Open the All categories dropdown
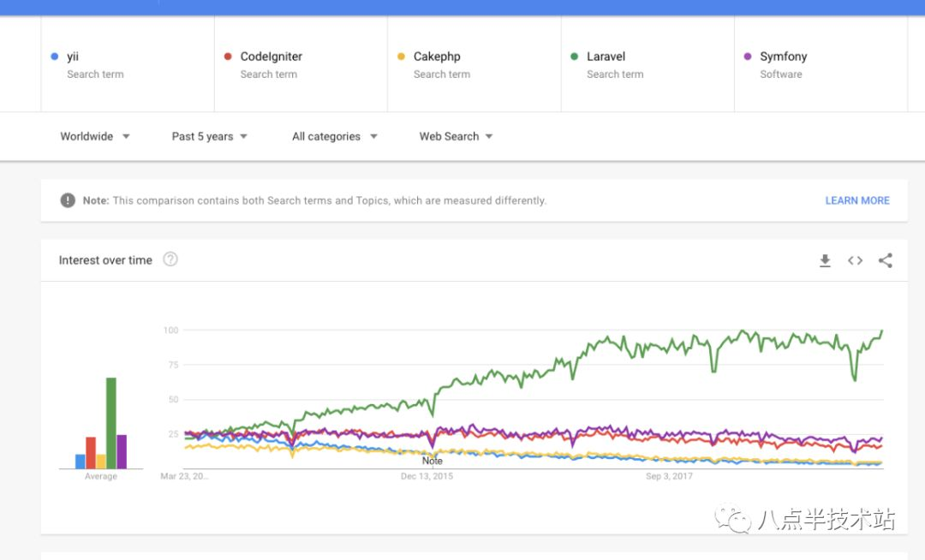Image resolution: width=925 pixels, height=560 pixels. tap(335, 136)
